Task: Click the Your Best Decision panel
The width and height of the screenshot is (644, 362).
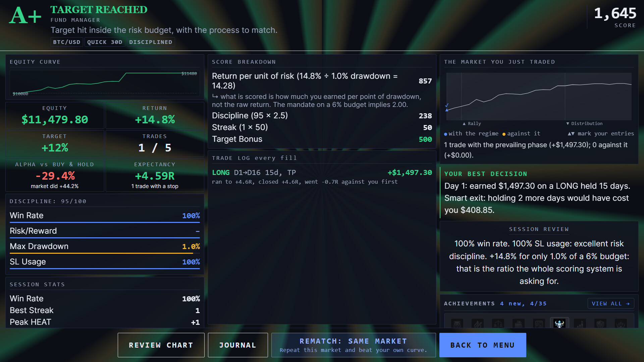Action: (539, 193)
